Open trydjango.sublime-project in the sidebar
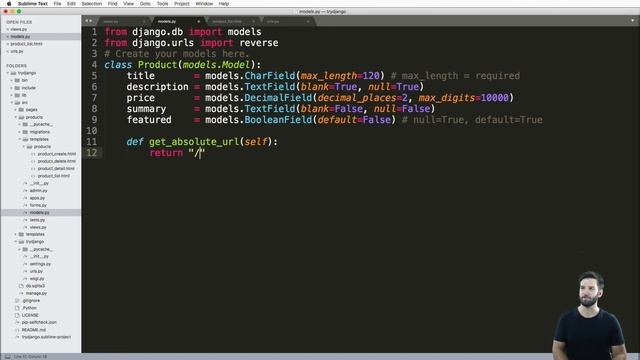Image resolution: width=640 pixels, height=360 pixels. coord(47,337)
